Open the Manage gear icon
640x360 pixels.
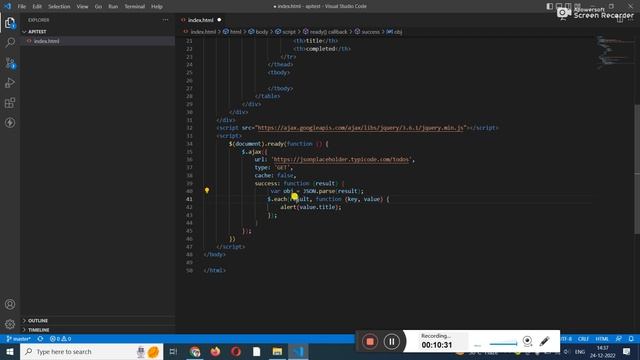(10, 324)
